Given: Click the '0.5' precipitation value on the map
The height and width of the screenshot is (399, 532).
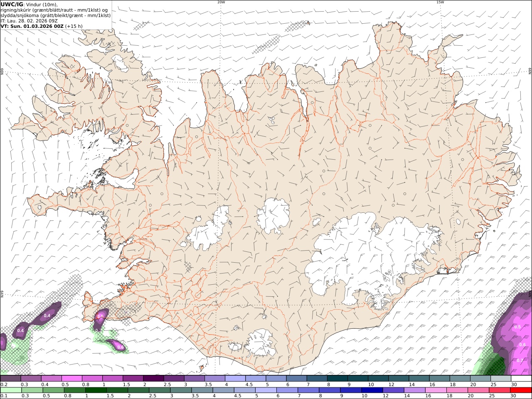Looking at the screenshot, I should pos(517,327).
